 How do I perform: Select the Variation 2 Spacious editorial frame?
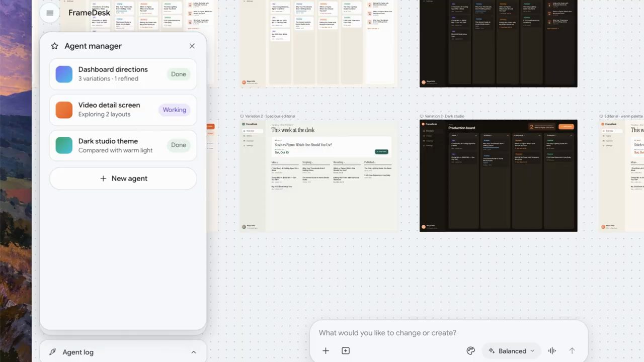318,175
